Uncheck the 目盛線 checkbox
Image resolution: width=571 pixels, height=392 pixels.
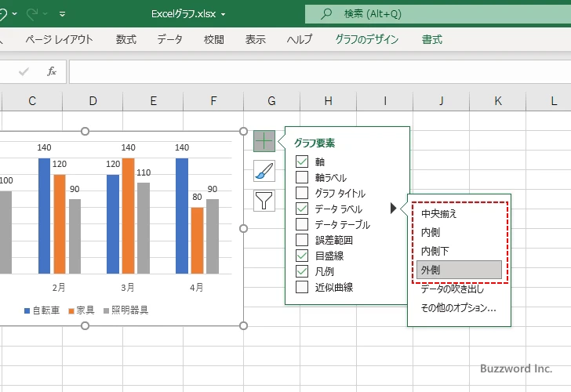click(x=302, y=255)
